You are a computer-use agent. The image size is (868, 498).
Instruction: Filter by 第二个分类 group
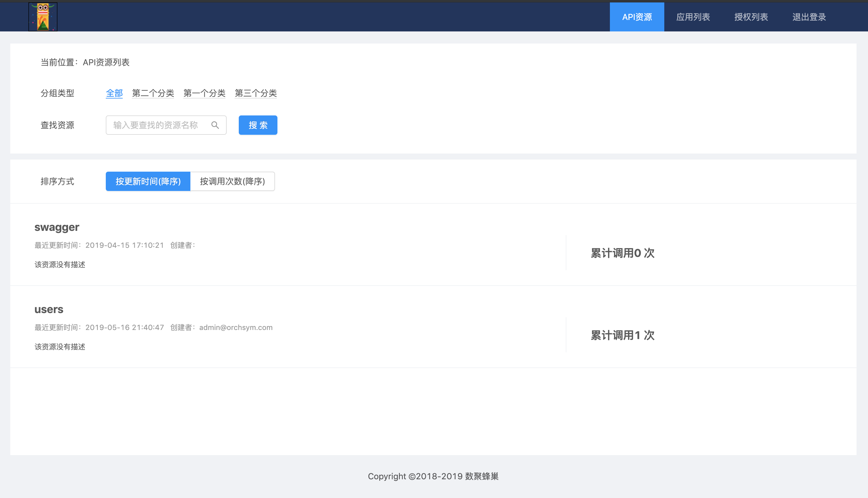(153, 93)
